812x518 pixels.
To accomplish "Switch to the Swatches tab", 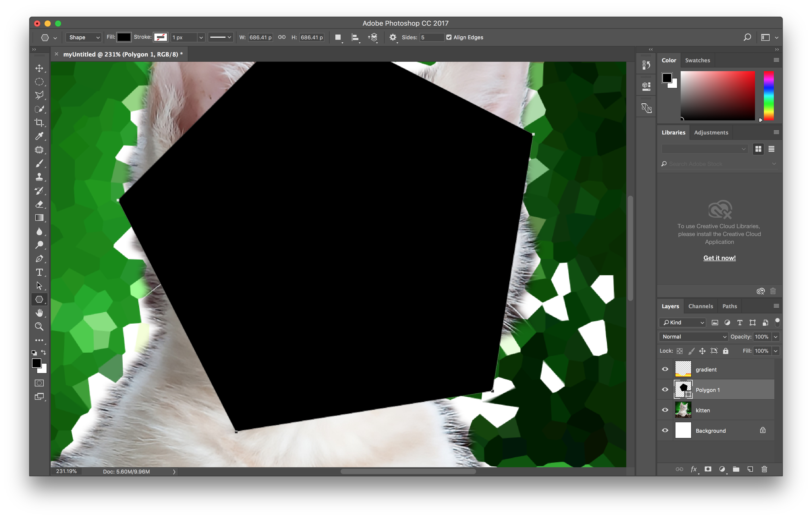I will (x=697, y=60).
